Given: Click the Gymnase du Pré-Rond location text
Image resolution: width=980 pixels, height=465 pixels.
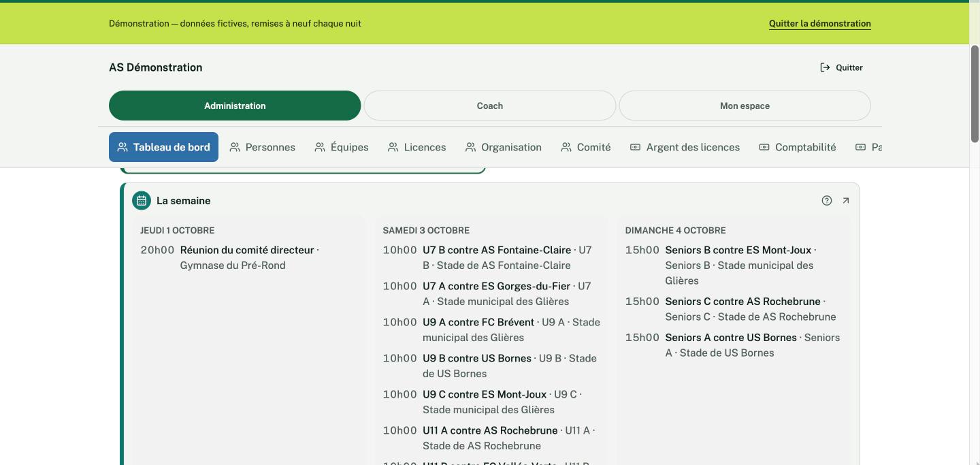Looking at the screenshot, I should 233,266.
